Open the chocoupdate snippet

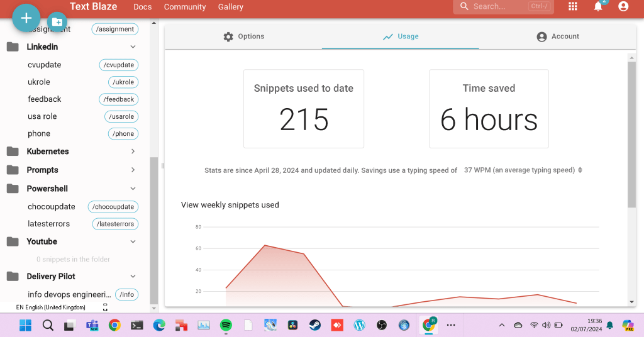tap(52, 207)
